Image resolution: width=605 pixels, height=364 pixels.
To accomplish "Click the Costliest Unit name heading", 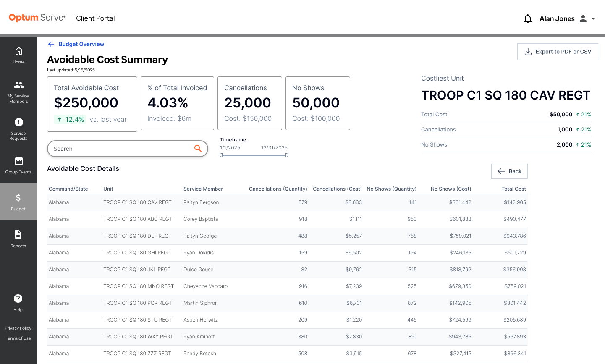I will point(506,95).
